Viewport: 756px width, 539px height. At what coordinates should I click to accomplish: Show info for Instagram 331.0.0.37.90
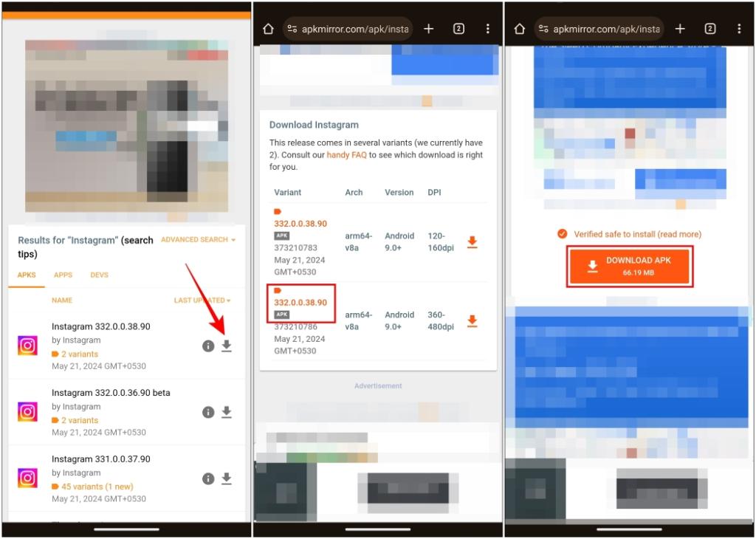click(x=208, y=479)
